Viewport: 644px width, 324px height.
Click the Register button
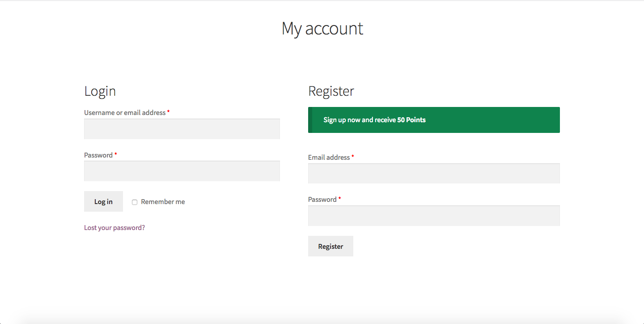[x=330, y=246]
